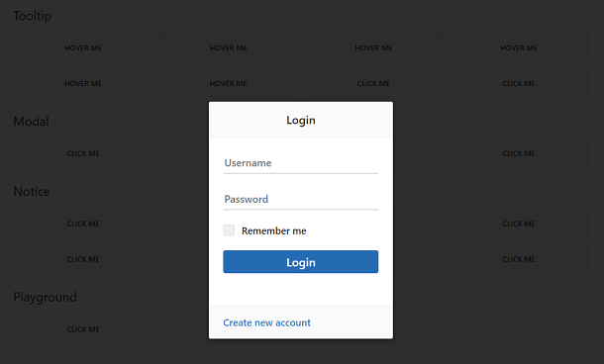Click third HOVER ME in Tooltip top row
The height and width of the screenshot is (364, 604).
click(373, 47)
